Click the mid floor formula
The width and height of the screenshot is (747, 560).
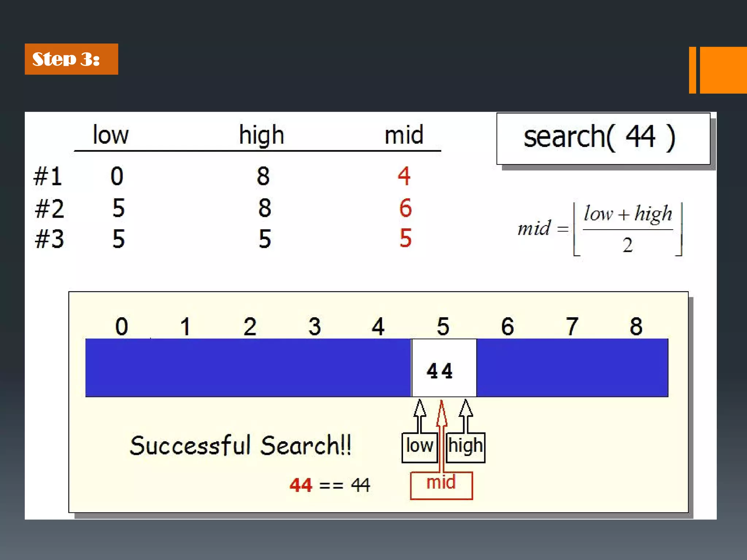click(600, 229)
